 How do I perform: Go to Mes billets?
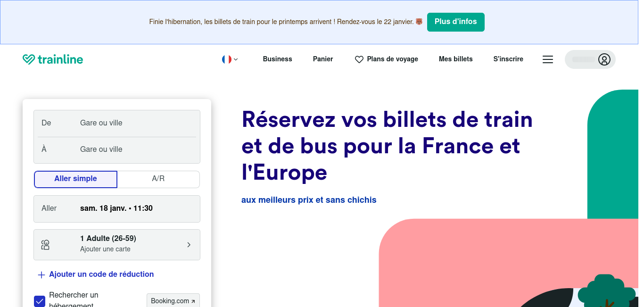[455, 59]
